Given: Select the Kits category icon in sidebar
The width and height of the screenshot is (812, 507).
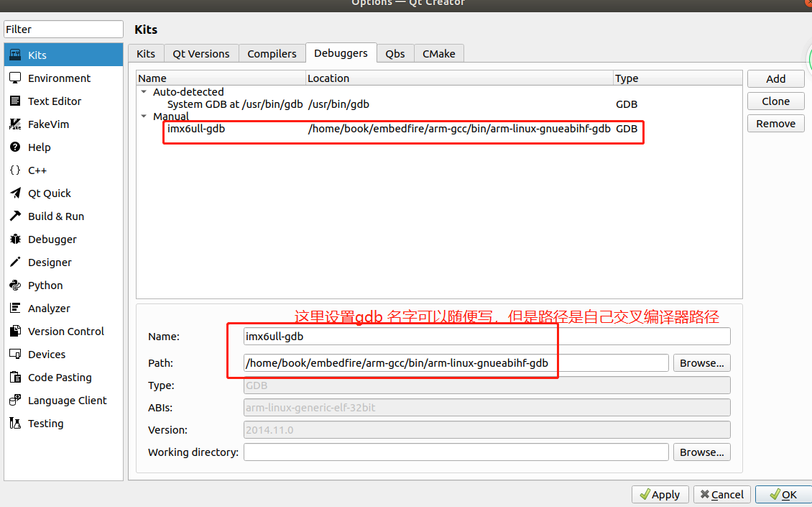Looking at the screenshot, I should click(x=16, y=55).
